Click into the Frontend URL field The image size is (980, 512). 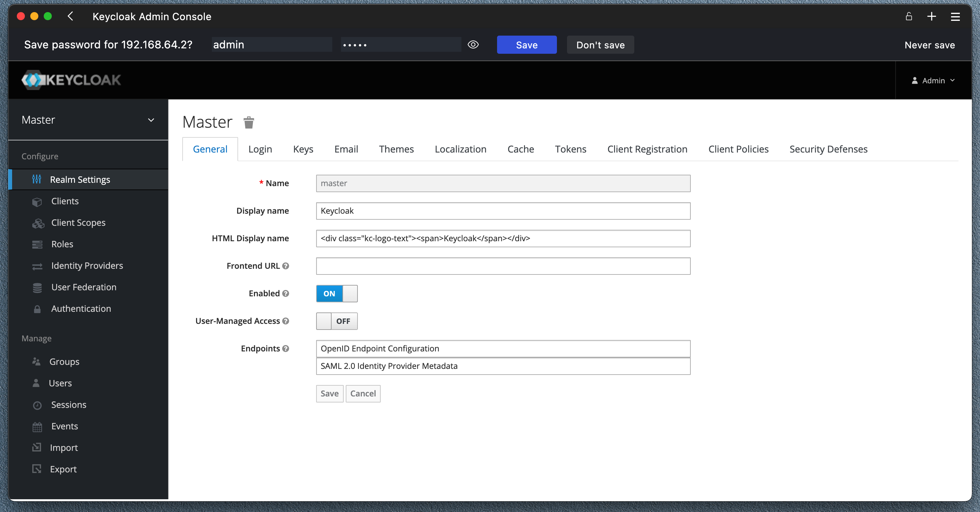click(x=503, y=266)
